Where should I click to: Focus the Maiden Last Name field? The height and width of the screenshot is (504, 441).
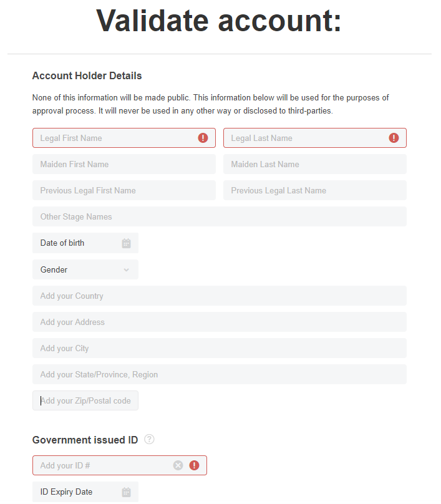(x=315, y=164)
